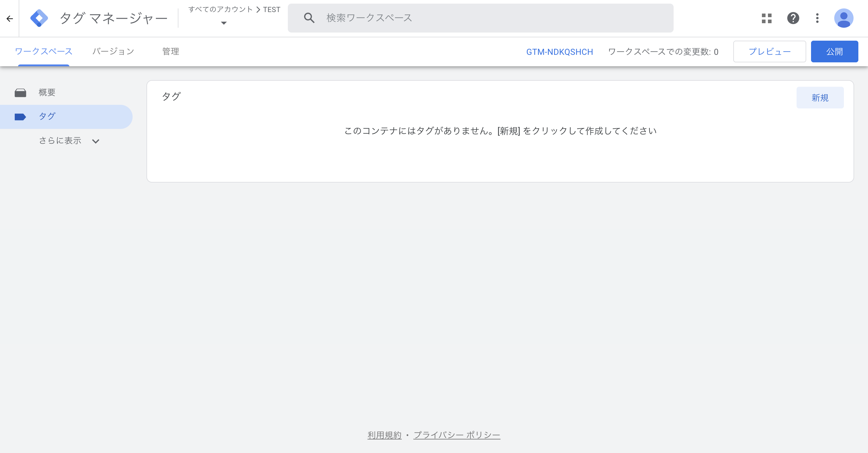
Task: Click the blue 公開 button
Action: (x=835, y=52)
